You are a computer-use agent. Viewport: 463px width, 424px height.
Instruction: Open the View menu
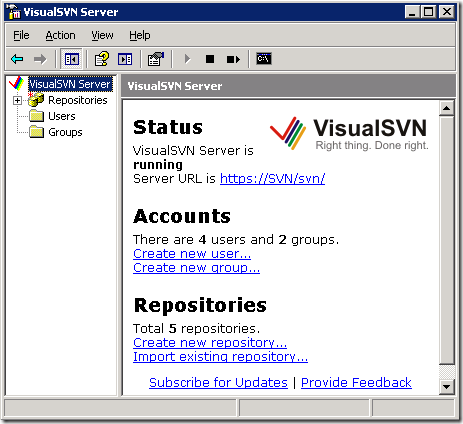[x=102, y=35]
